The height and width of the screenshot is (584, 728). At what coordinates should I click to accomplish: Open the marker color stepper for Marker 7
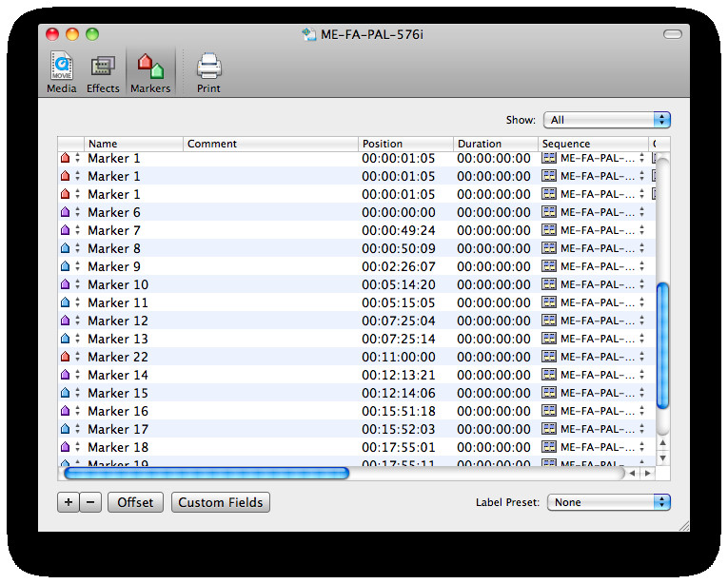click(77, 230)
